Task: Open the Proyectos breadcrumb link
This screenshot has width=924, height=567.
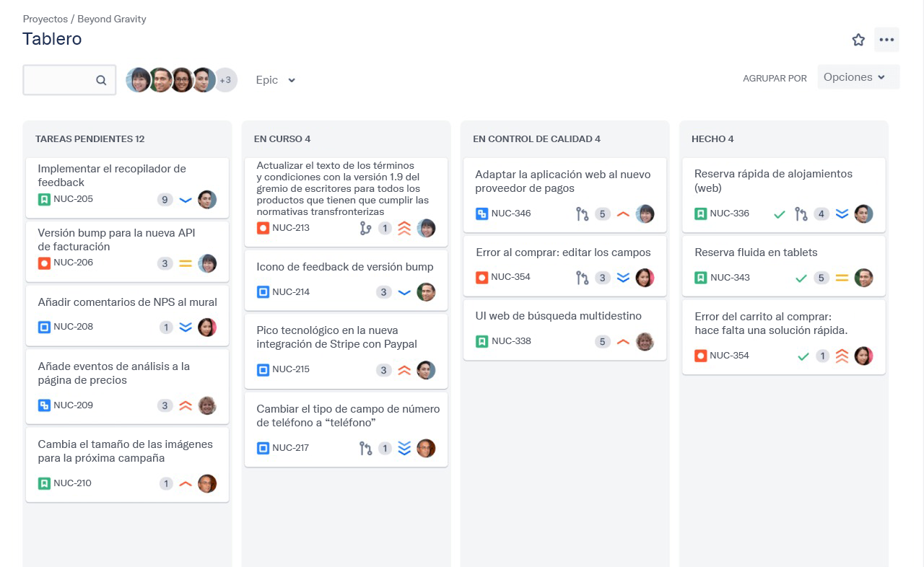Action: click(x=45, y=19)
